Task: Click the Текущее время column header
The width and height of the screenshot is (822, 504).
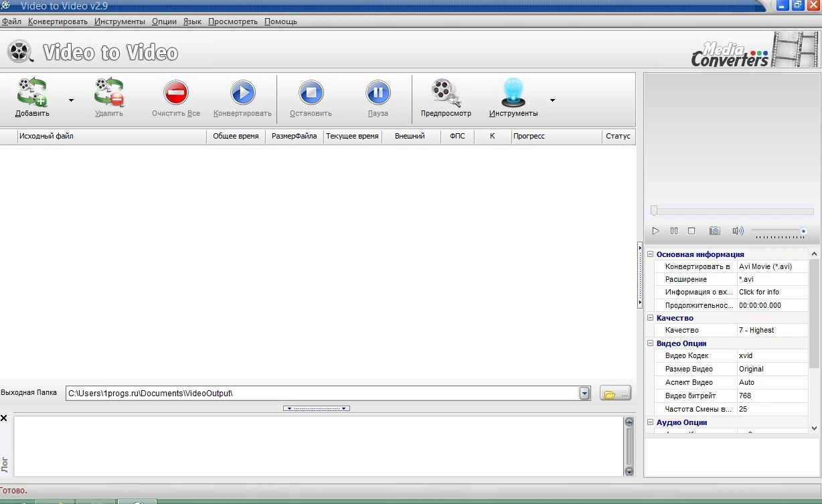Action: [x=353, y=136]
